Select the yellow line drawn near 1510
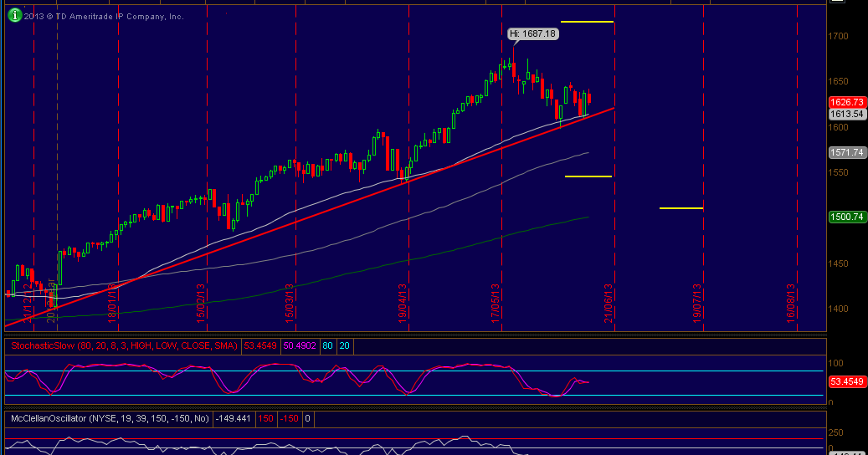 coord(681,208)
